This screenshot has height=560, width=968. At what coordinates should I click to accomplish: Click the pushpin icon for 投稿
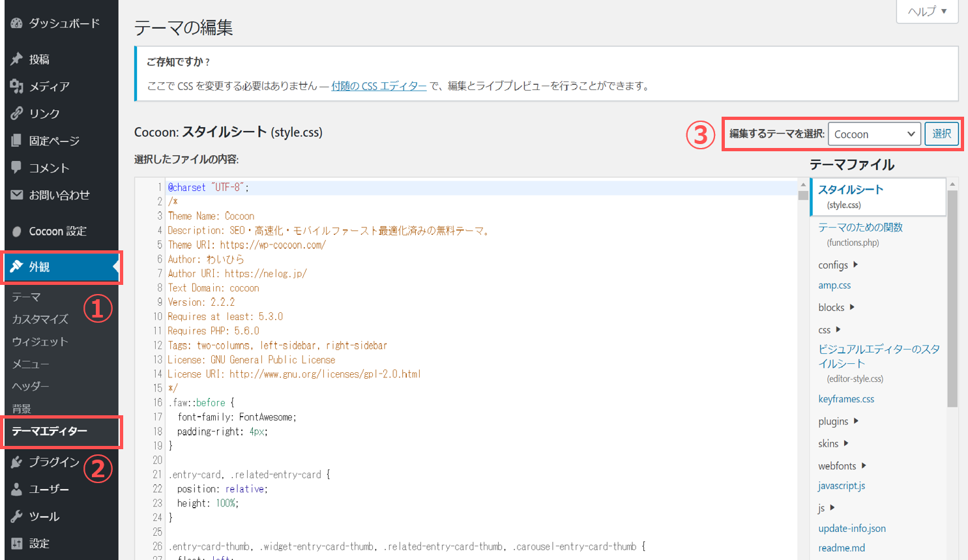[17, 59]
